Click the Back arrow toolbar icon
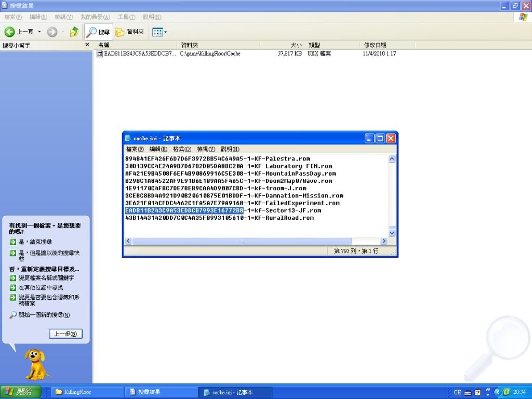 click(10, 32)
